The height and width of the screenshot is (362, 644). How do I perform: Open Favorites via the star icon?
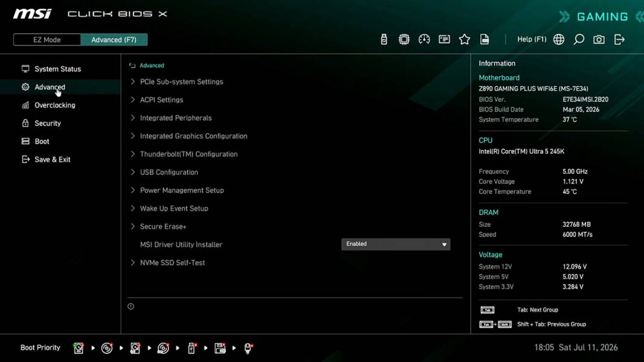(465, 39)
